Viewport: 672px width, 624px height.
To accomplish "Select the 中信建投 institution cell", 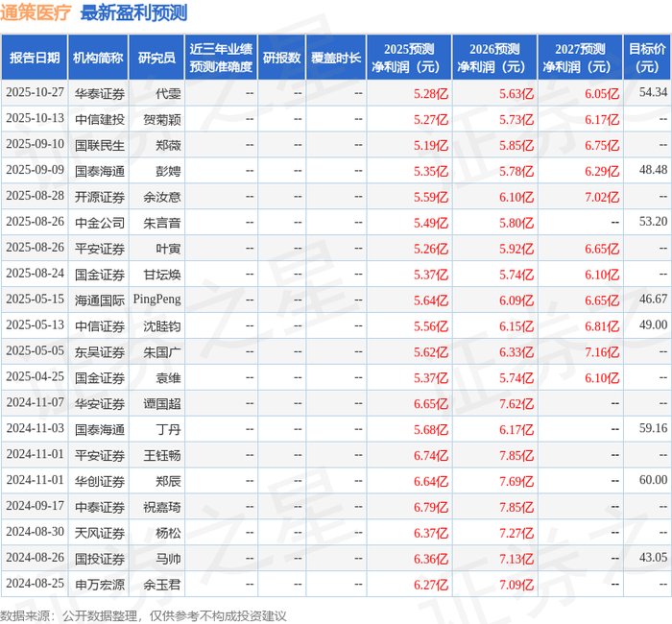I will [x=100, y=119].
